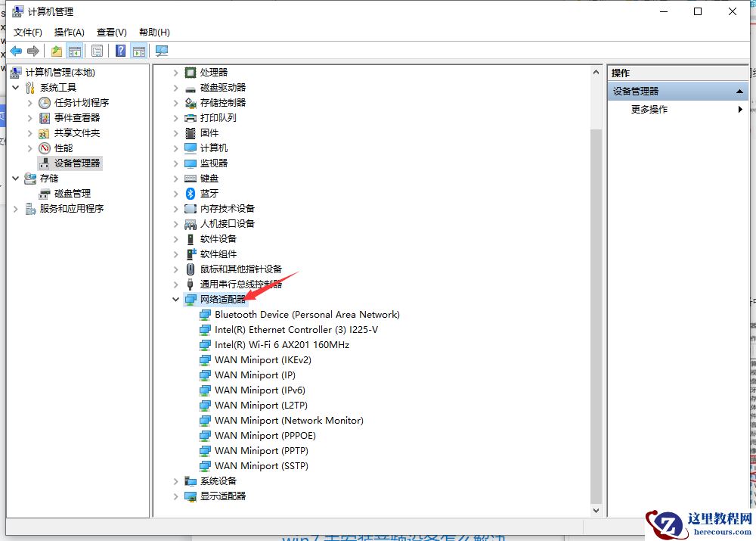Open the Properties toolbar icon
This screenshot has height=541, width=756.
click(98, 50)
